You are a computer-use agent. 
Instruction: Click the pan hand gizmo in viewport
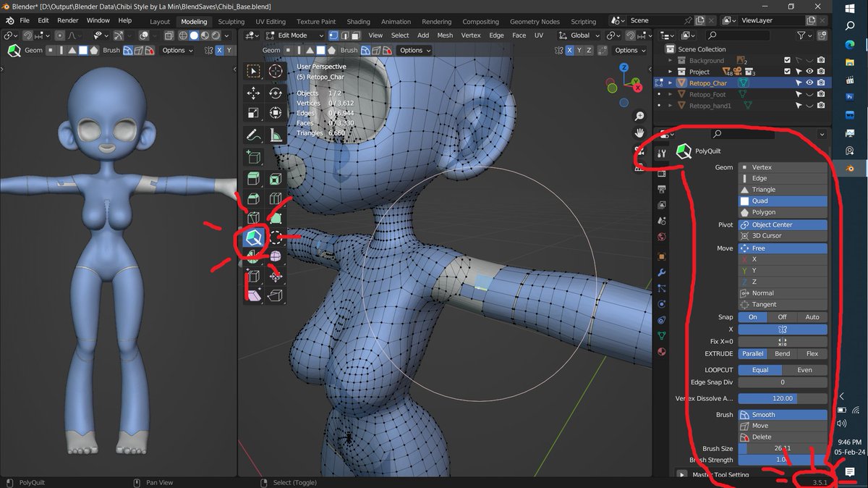point(639,132)
